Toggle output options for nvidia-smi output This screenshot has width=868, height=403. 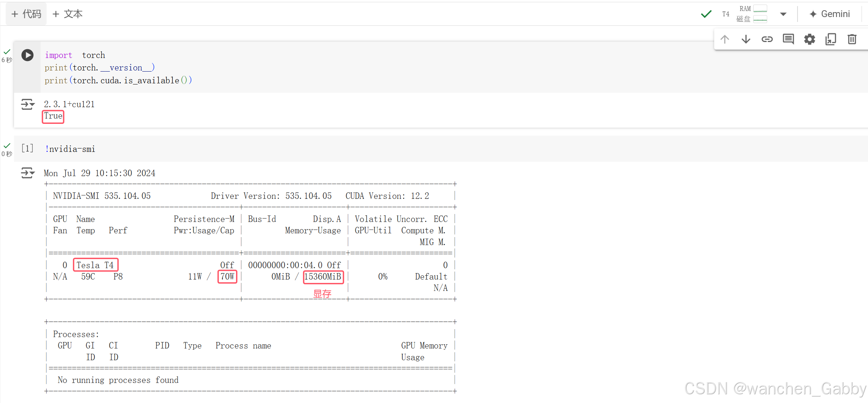click(28, 173)
